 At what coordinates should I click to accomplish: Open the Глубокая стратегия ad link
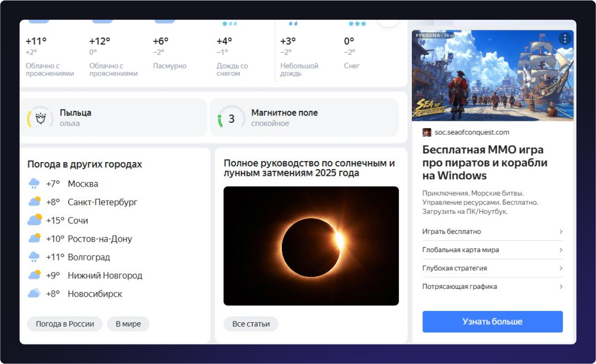pos(454,268)
